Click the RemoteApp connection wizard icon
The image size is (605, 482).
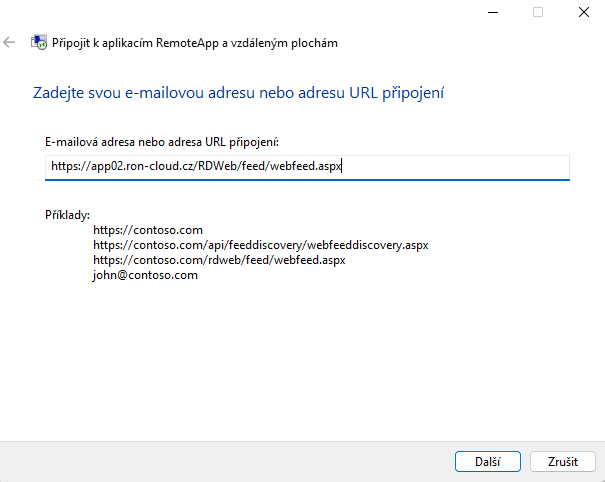tap(39, 42)
